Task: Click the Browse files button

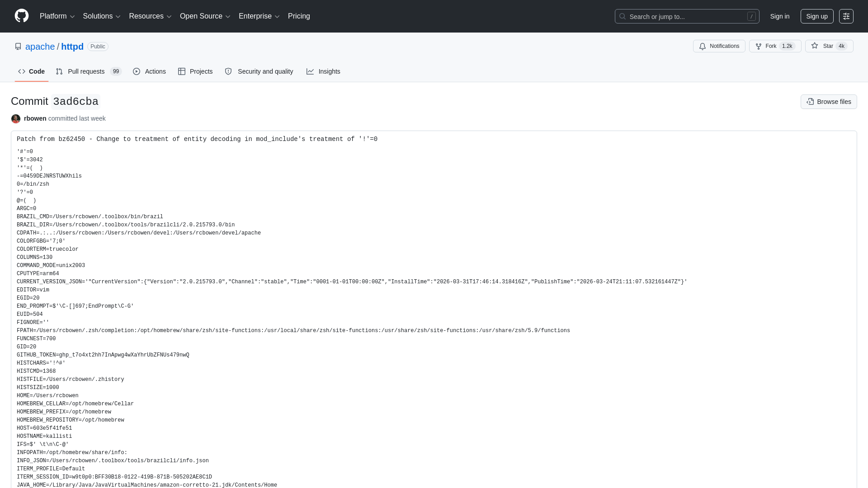Action: click(x=829, y=102)
